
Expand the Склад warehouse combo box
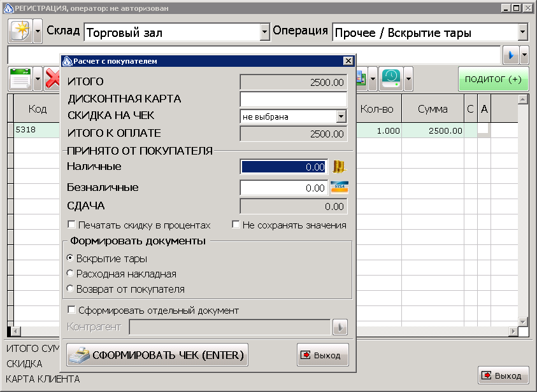click(x=264, y=32)
